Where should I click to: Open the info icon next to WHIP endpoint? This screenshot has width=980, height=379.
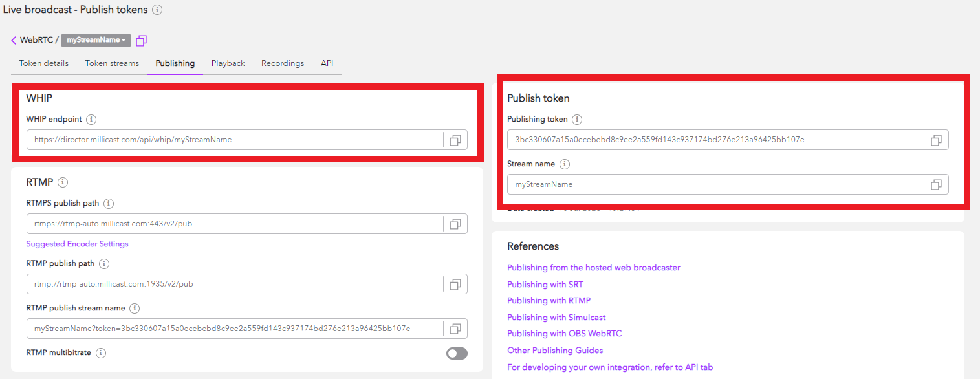[x=91, y=120]
